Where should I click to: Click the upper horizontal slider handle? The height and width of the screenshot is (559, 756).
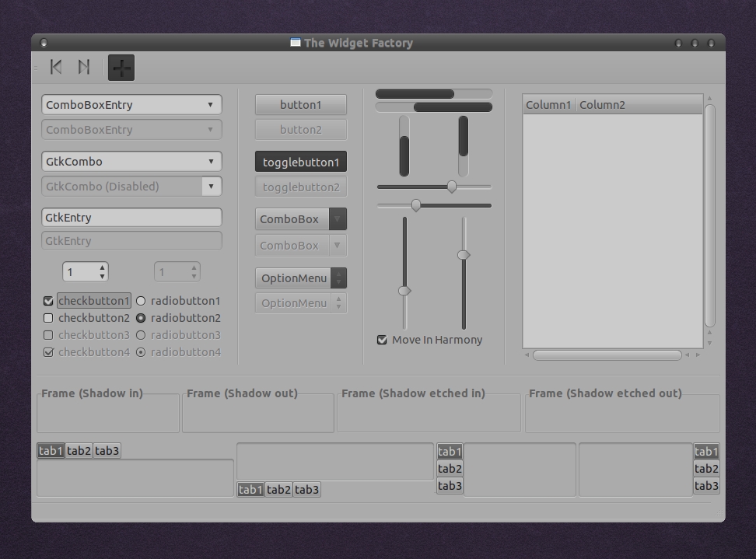click(452, 187)
